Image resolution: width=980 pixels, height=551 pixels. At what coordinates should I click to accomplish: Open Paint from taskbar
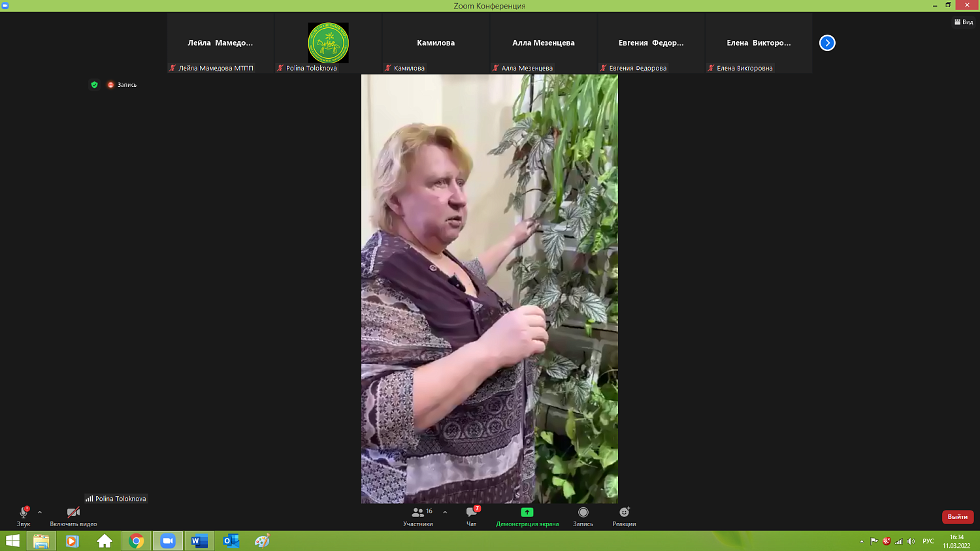[263, 541]
